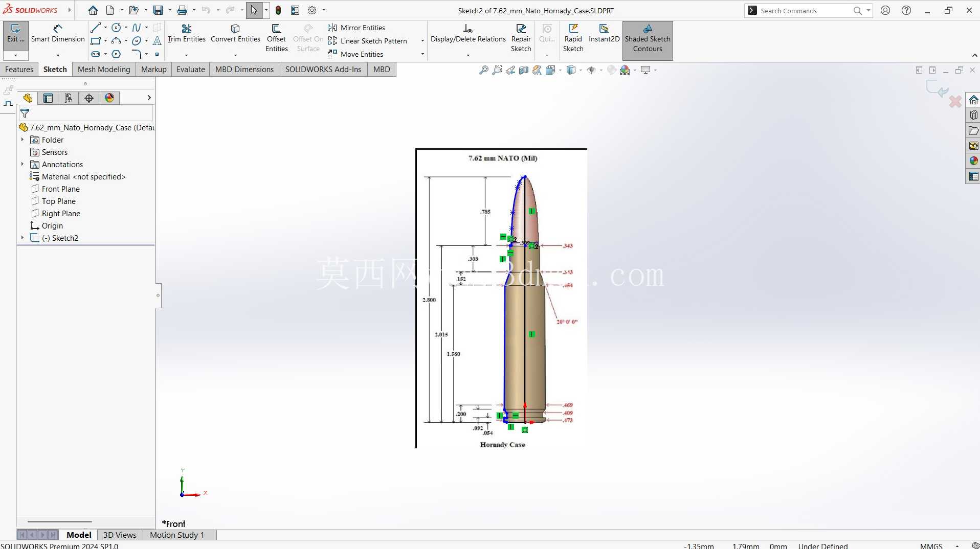The width and height of the screenshot is (980, 549).
Task: Open the Convert Entities dropdown arrow
Action: (x=235, y=55)
